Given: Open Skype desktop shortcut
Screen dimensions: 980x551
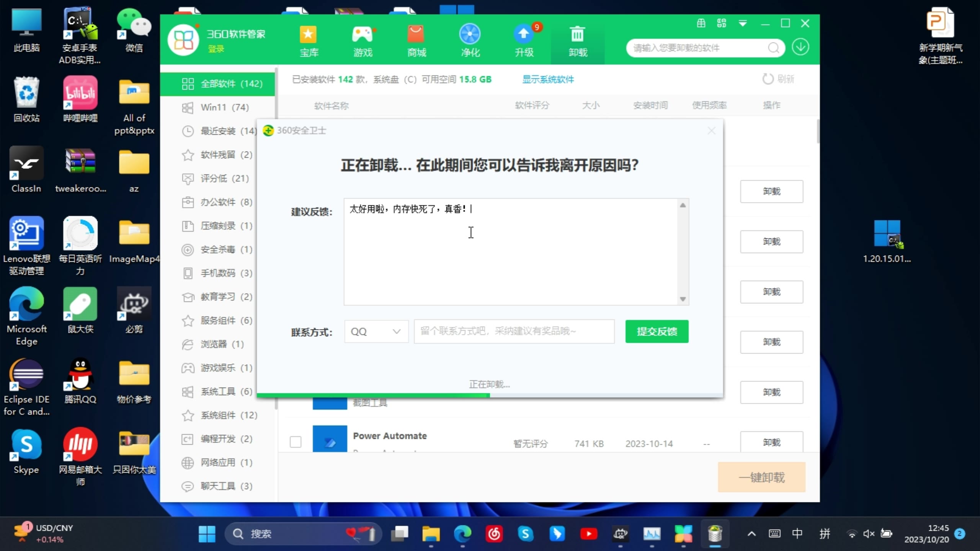Looking at the screenshot, I should [26, 452].
